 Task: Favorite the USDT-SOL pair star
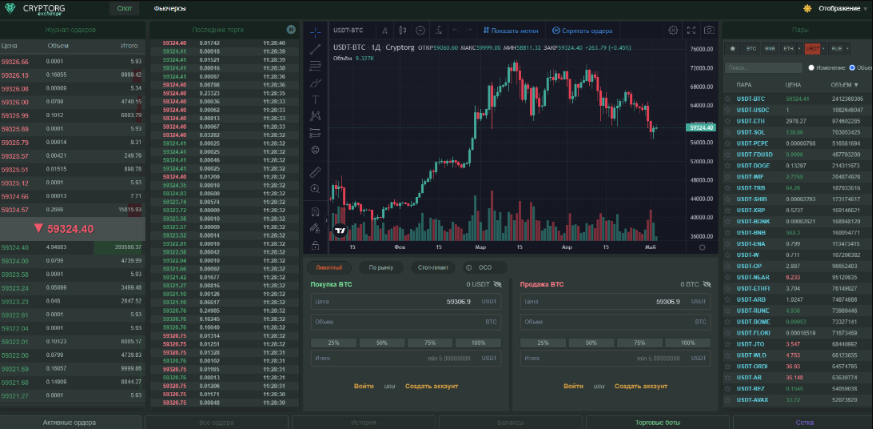click(727, 132)
